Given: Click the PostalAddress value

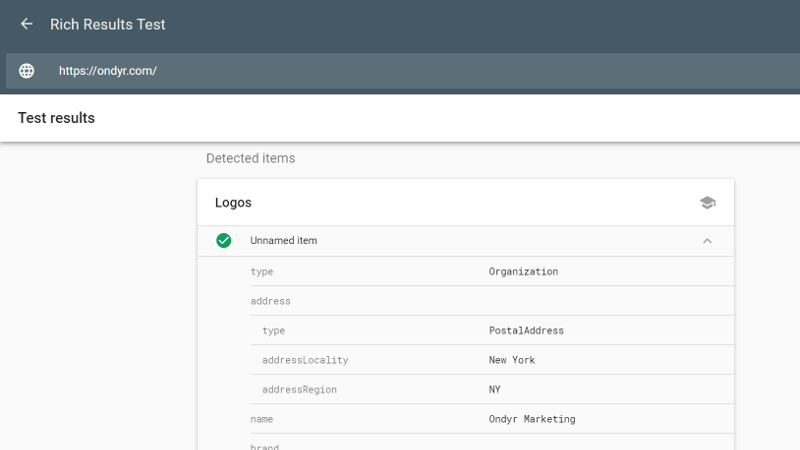Looking at the screenshot, I should coord(526,331).
